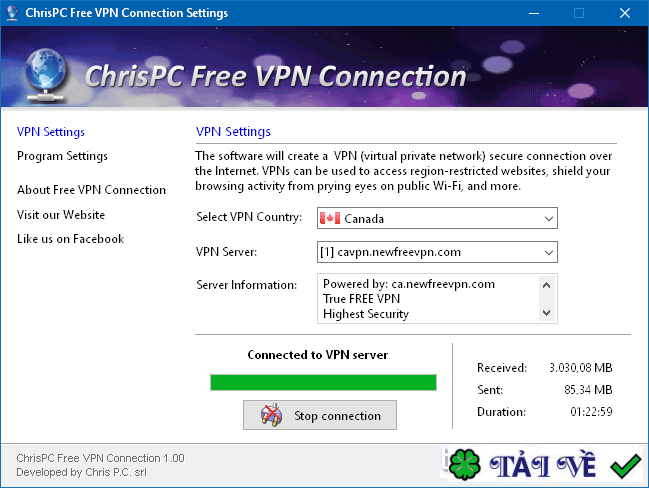Click 'ChrisPC Free VPN Connection 1.00' footer text

pyautogui.click(x=101, y=458)
